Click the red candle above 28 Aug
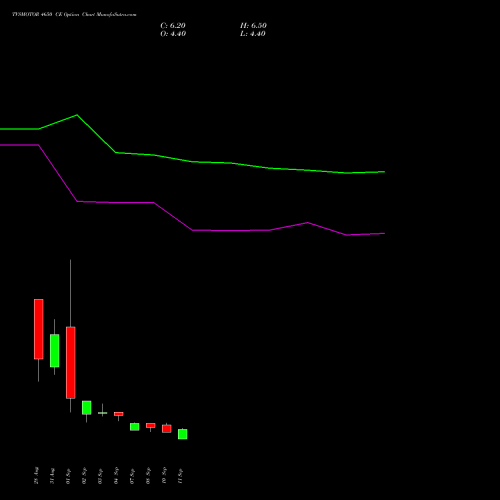500x500 pixels. coord(39,329)
